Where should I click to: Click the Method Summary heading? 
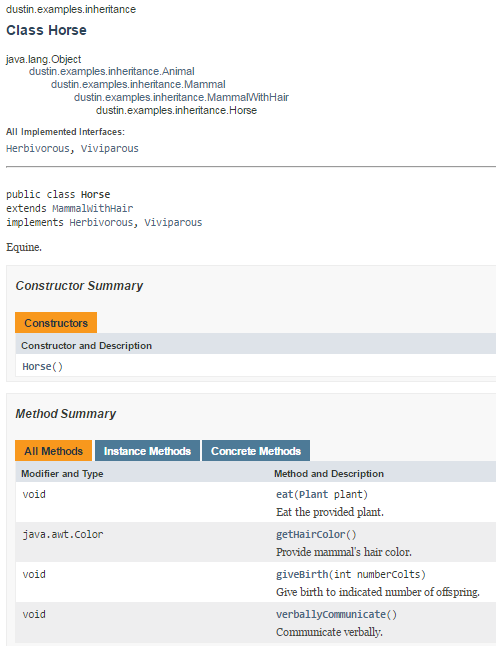(x=66, y=414)
